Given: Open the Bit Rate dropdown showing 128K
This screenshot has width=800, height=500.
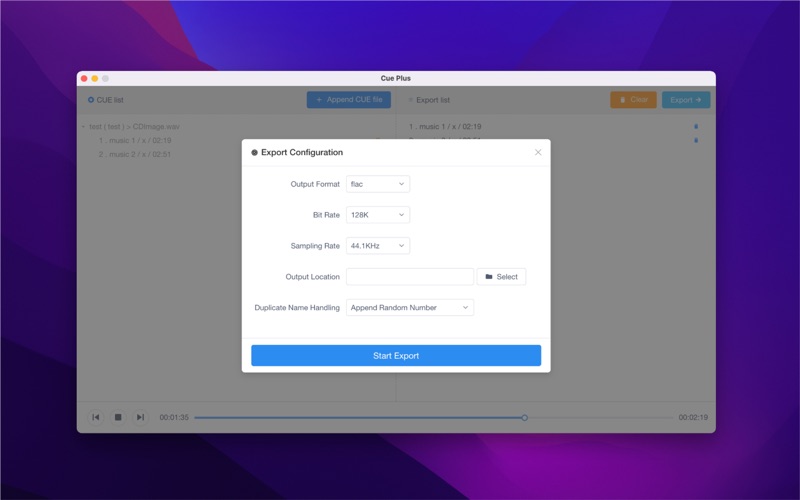Looking at the screenshot, I should [378, 215].
